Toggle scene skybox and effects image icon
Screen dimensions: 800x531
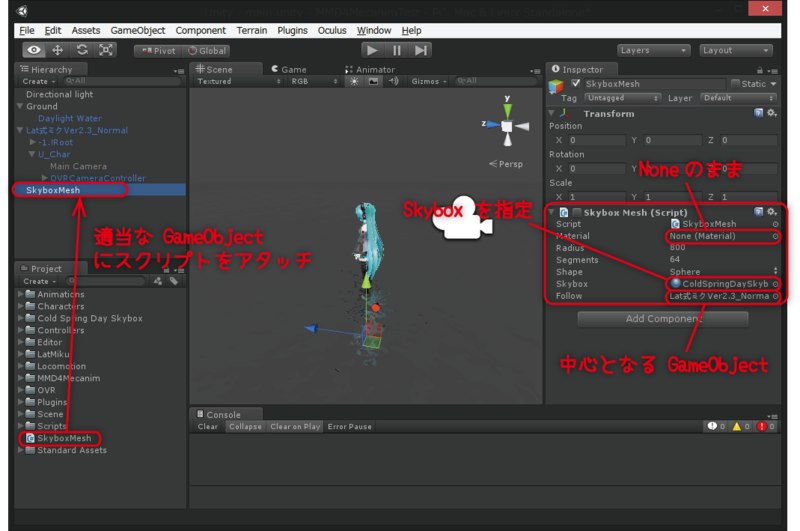click(373, 81)
